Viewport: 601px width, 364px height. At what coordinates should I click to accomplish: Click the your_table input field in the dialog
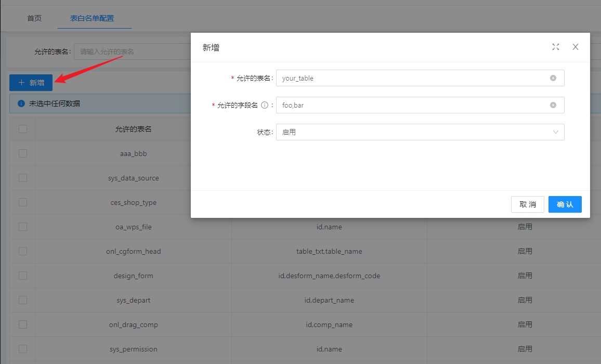tap(420, 78)
